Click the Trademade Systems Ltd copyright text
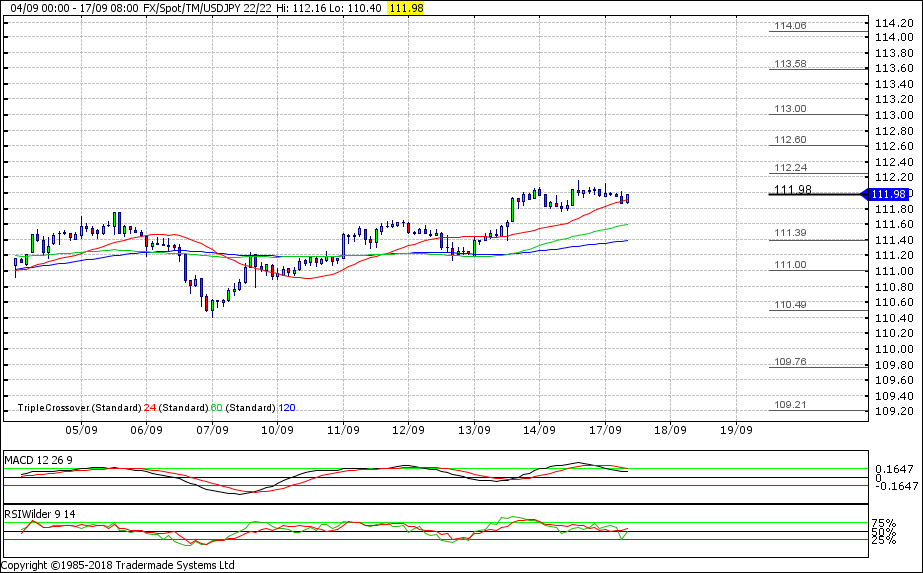The height and width of the screenshot is (573, 923). (x=120, y=565)
